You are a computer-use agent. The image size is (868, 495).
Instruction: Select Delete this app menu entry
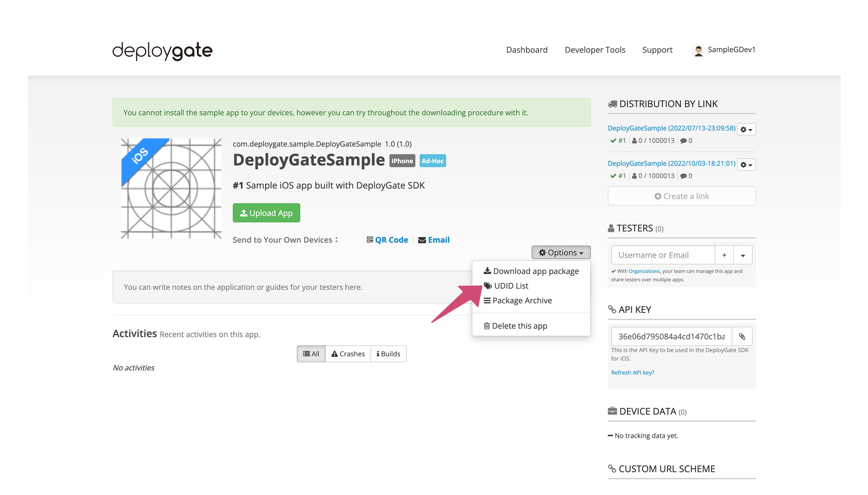coord(515,326)
